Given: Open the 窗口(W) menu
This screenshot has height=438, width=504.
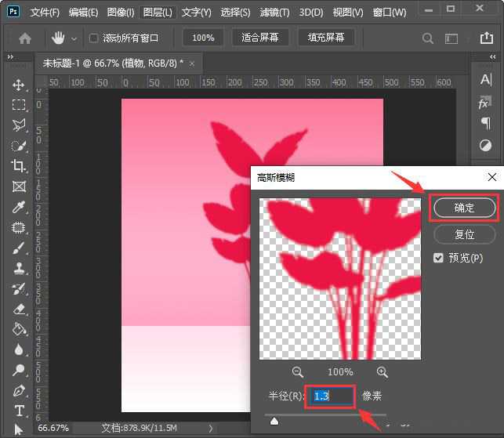Looking at the screenshot, I should (x=390, y=13).
